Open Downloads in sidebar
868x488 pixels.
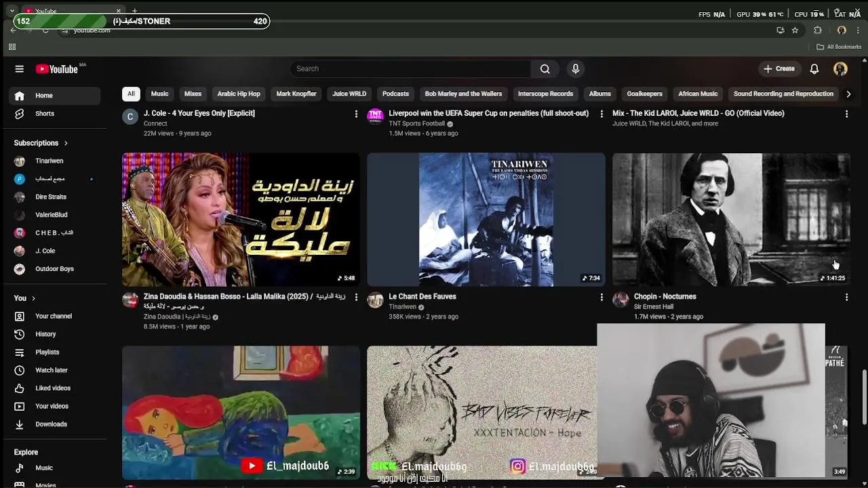(56, 424)
